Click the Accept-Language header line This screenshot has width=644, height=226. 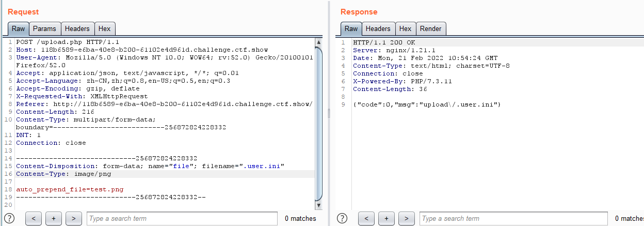tap(123, 81)
